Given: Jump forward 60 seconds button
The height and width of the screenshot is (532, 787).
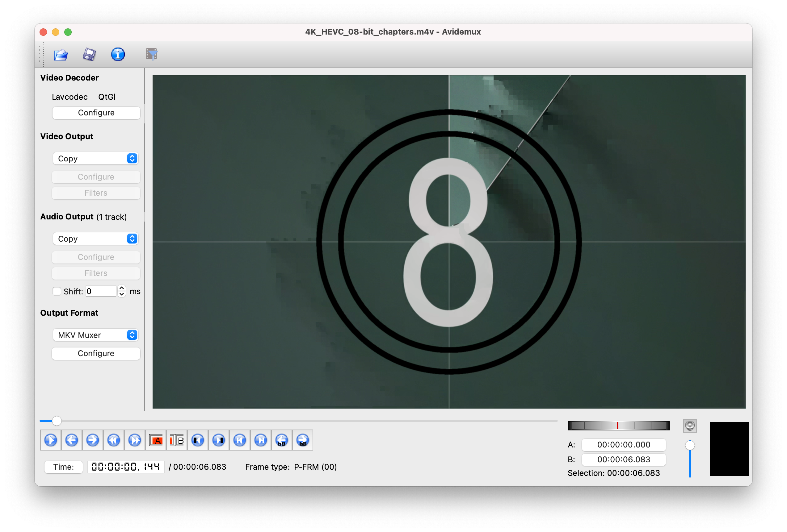Looking at the screenshot, I should pyautogui.click(x=303, y=440).
